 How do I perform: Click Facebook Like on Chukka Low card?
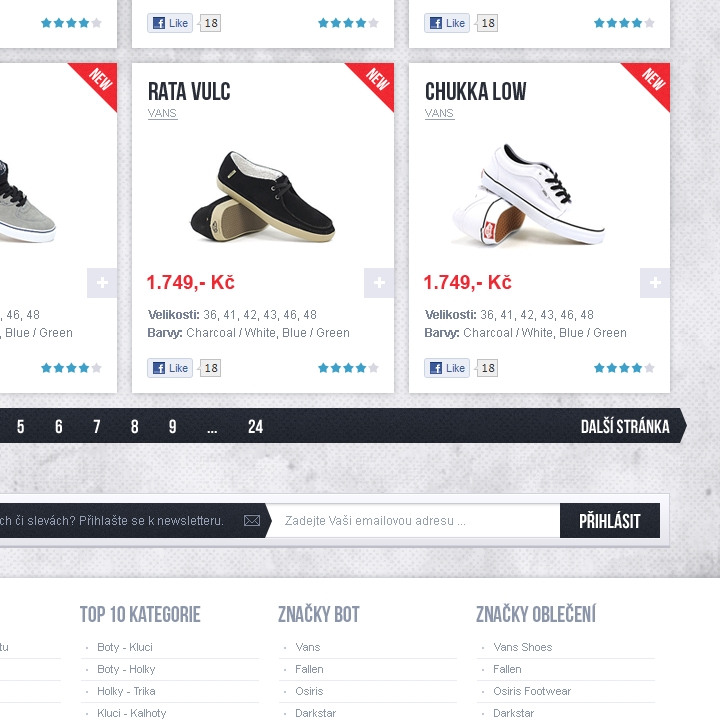click(447, 368)
